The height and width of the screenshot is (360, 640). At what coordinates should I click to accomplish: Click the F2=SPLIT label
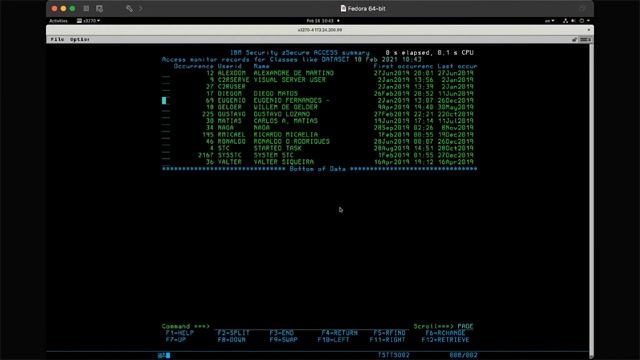click(x=233, y=333)
